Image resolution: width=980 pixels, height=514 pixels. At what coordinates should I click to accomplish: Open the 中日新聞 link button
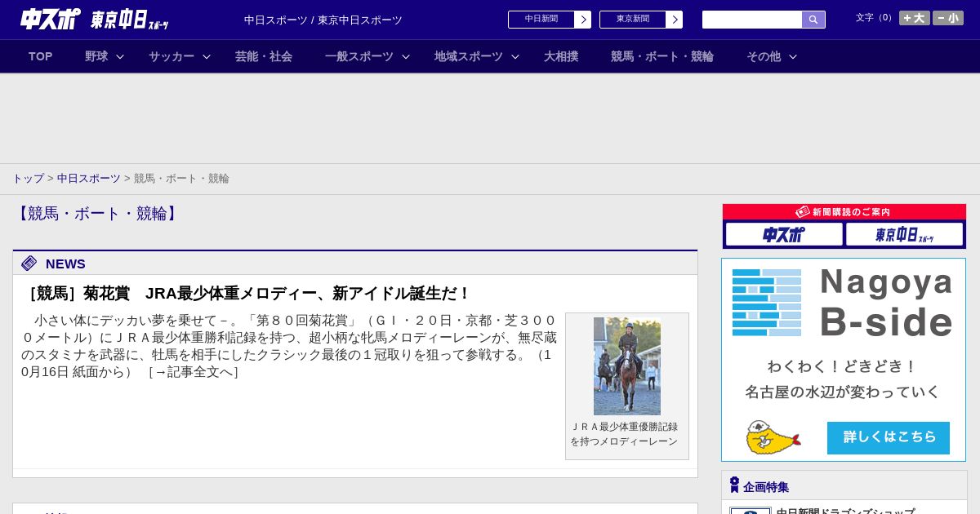click(x=541, y=20)
